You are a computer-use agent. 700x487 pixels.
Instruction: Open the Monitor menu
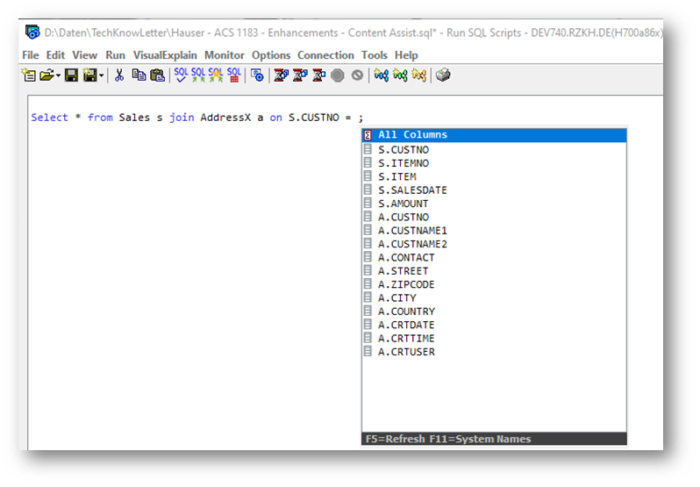coord(224,55)
